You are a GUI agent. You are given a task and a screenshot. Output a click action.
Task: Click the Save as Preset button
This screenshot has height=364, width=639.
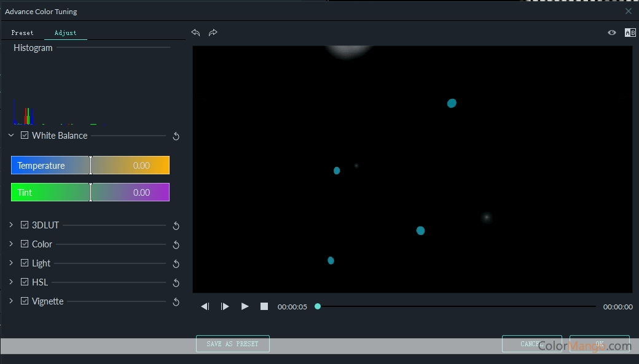(x=232, y=344)
